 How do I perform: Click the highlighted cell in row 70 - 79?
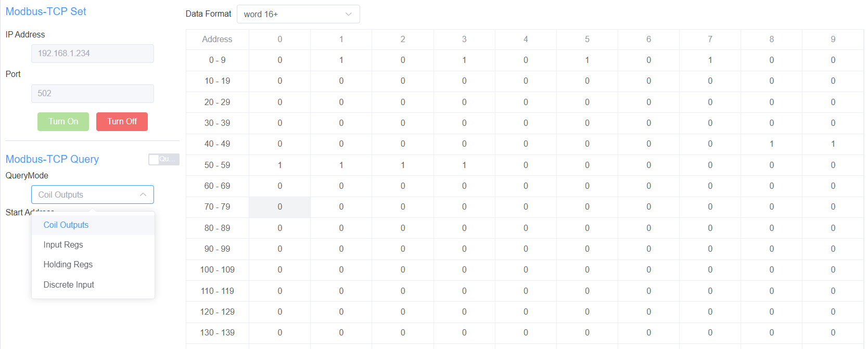point(279,207)
